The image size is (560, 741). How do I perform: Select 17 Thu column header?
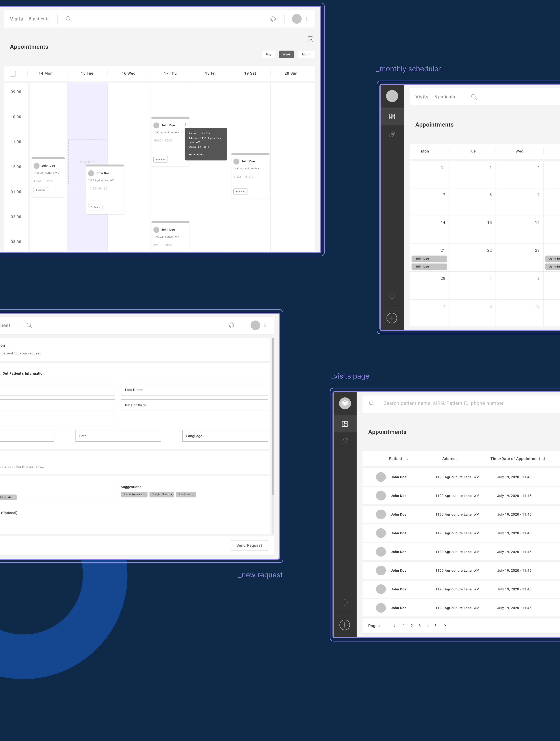point(170,73)
